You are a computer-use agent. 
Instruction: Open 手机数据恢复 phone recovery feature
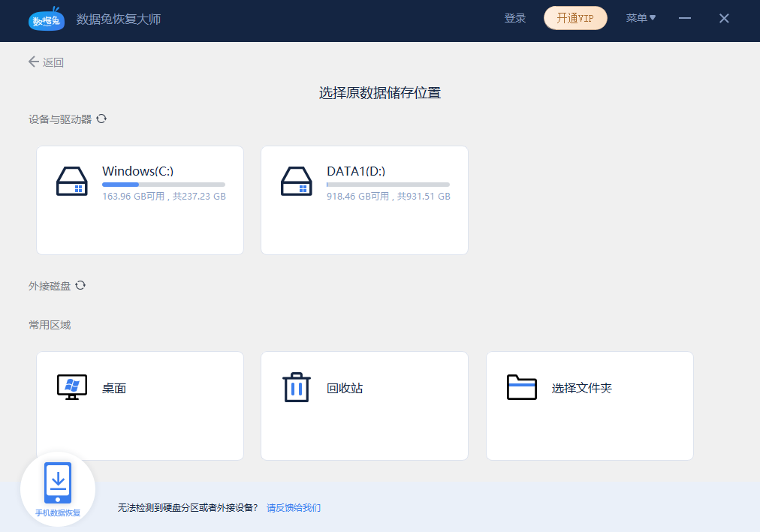pyautogui.click(x=57, y=487)
